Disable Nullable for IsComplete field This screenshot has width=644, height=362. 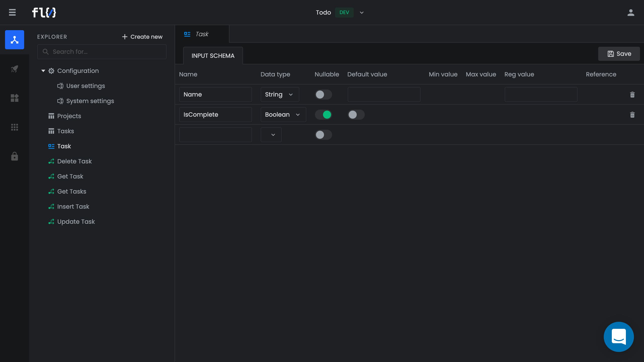pos(323,115)
